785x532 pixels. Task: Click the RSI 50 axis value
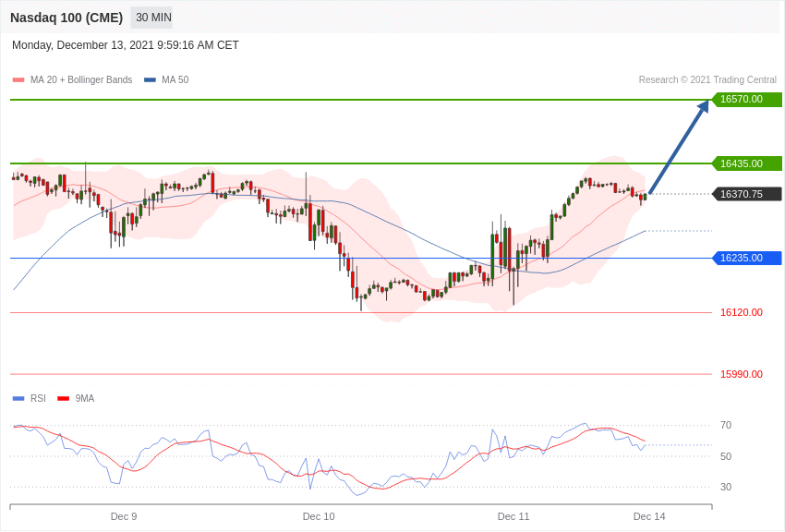coord(726,456)
